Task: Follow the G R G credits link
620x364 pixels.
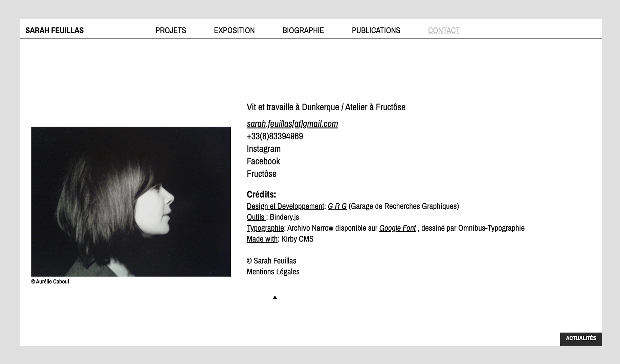Action: point(337,206)
